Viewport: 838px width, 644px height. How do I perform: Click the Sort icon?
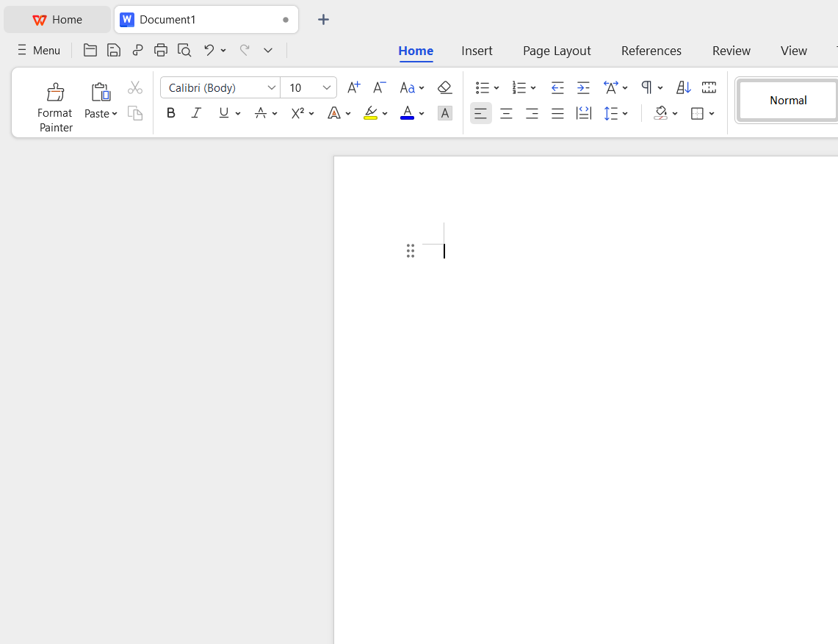[683, 87]
